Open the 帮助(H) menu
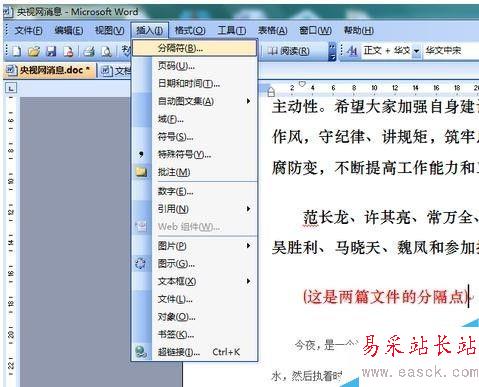Screen dimensions: 479x387 [x=359, y=30]
